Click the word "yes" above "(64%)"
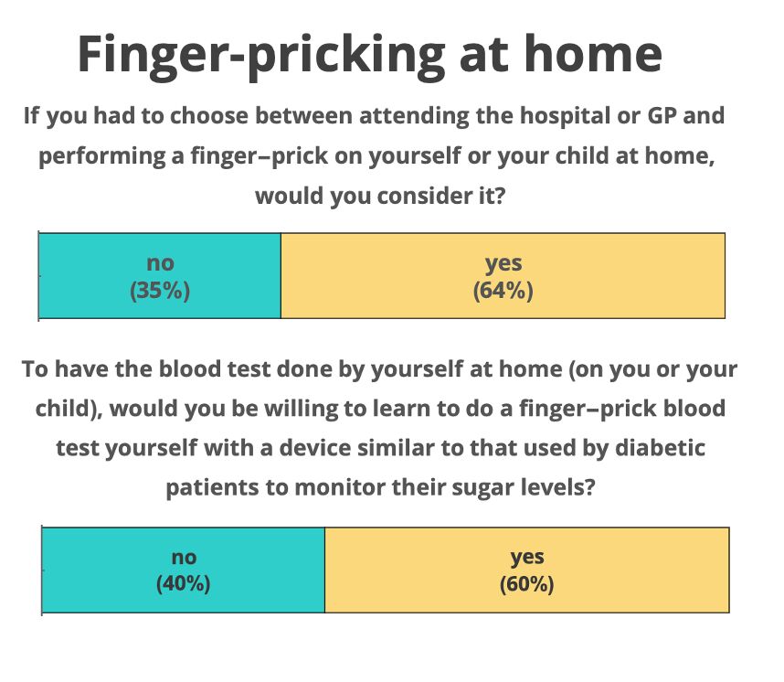784x682 pixels. (x=503, y=263)
